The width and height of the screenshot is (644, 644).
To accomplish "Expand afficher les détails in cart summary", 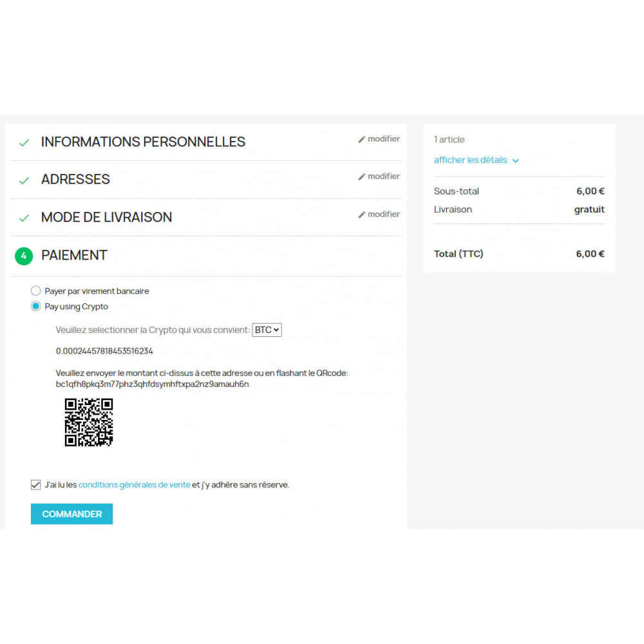I will [470, 160].
